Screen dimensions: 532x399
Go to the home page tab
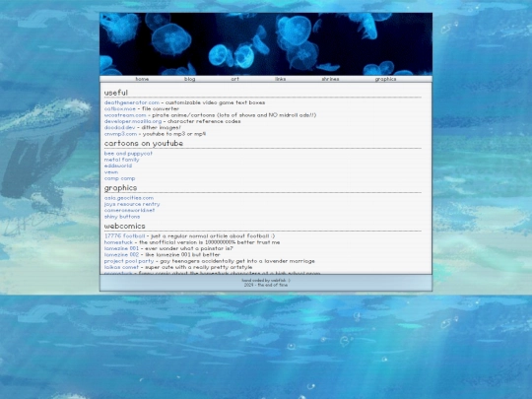click(142, 79)
